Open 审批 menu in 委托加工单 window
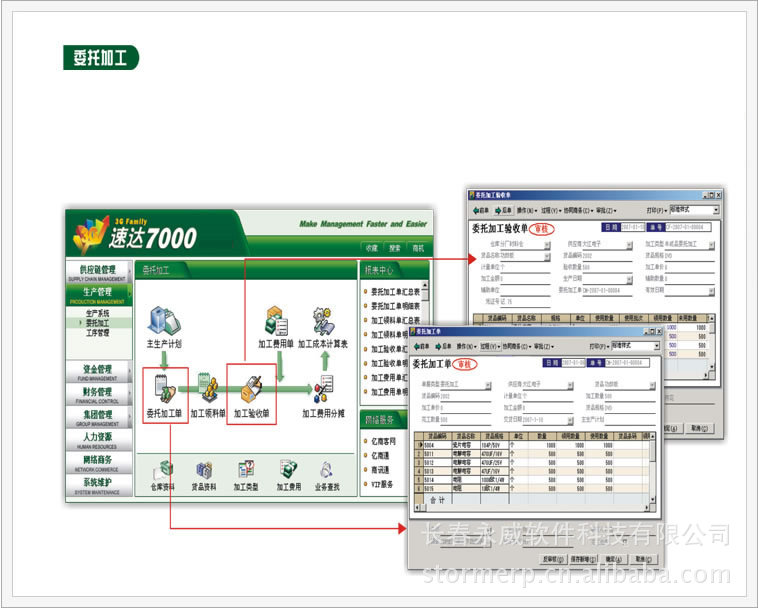 (544, 347)
